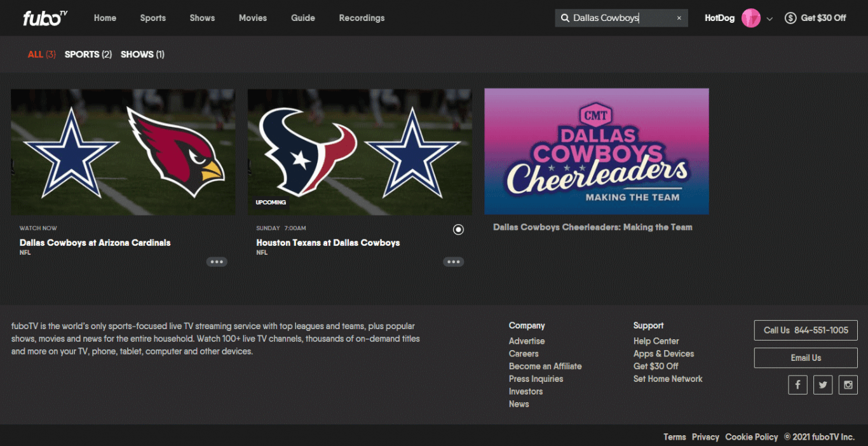Image resolution: width=868 pixels, height=446 pixels.
Task: Click the HotDog profile name
Action: (719, 18)
